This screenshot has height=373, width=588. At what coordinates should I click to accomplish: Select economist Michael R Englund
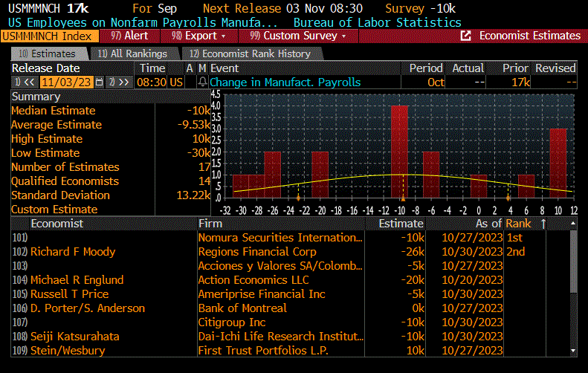click(x=77, y=280)
